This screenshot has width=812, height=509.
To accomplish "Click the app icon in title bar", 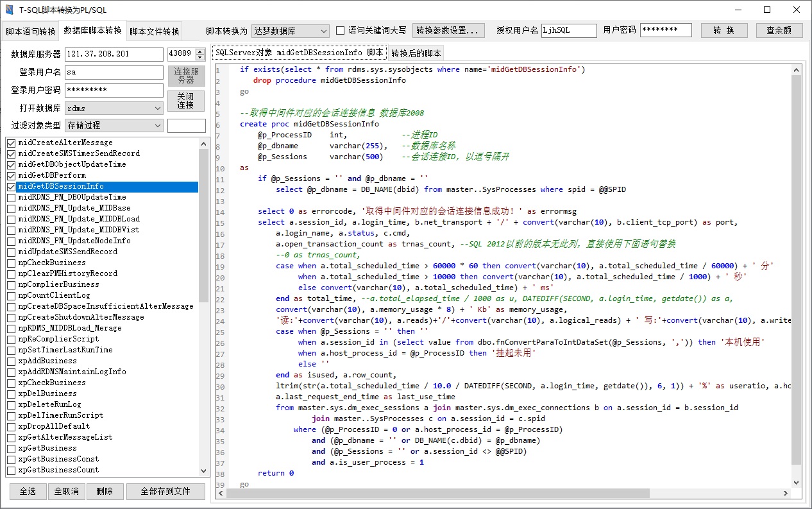I will [x=9, y=10].
